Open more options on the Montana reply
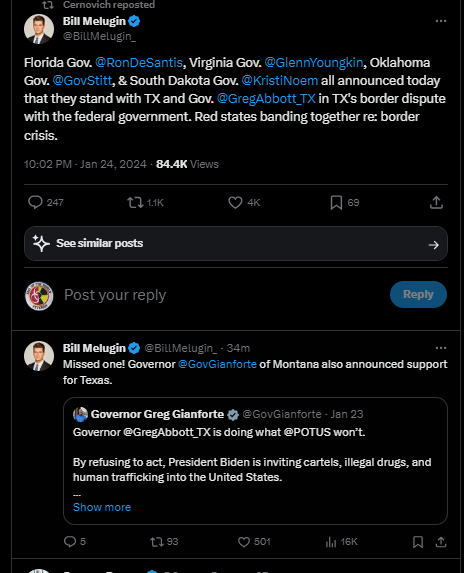 [441, 348]
